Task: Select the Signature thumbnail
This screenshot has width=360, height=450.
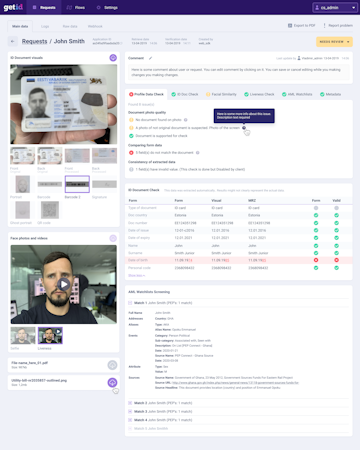Action: click(104, 184)
